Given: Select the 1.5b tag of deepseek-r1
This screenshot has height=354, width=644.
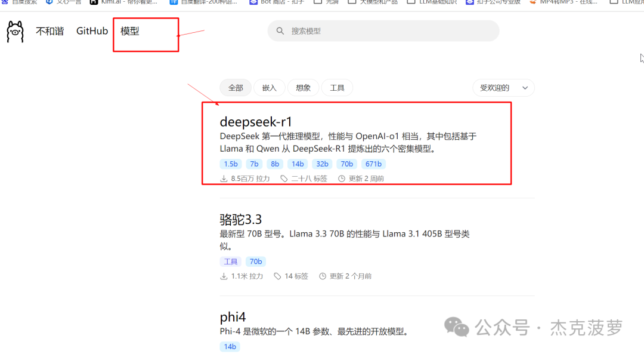Looking at the screenshot, I should (x=231, y=164).
